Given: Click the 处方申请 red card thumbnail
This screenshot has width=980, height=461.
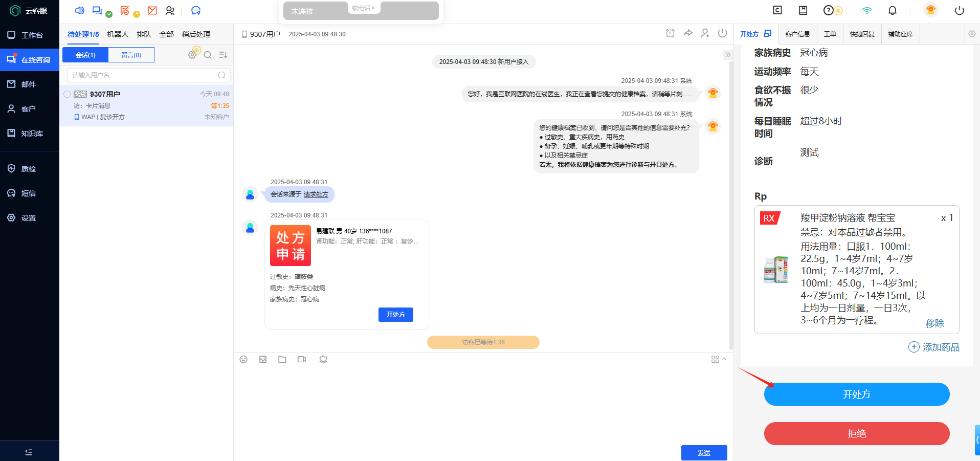Looking at the screenshot, I should tap(291, 246).
